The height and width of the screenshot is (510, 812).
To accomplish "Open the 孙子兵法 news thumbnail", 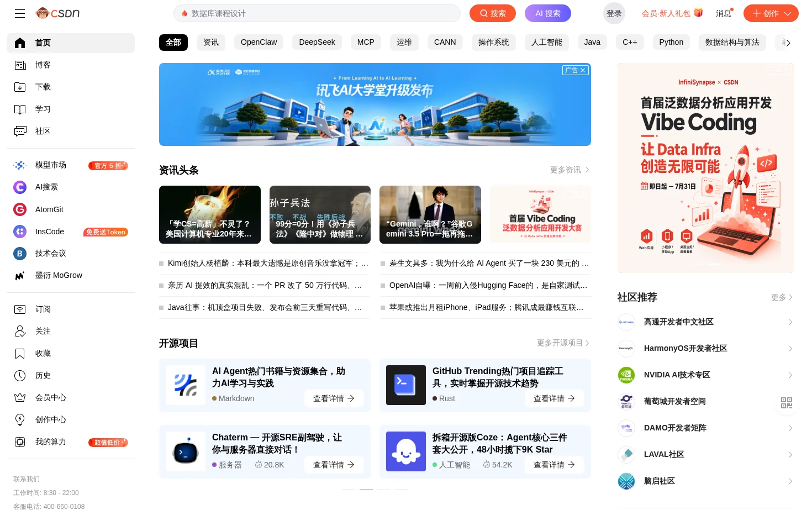I will click(320, 214).
